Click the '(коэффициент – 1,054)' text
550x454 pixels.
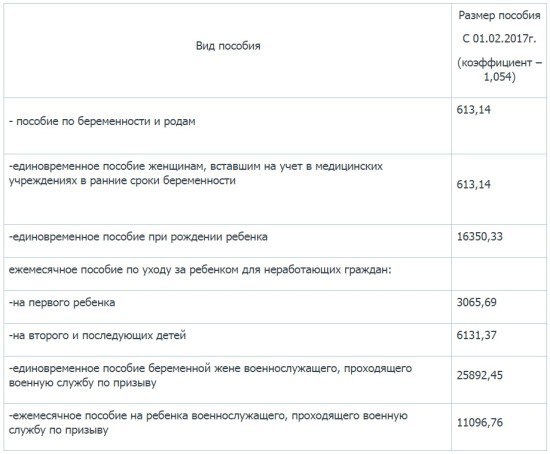coord(499,69)
